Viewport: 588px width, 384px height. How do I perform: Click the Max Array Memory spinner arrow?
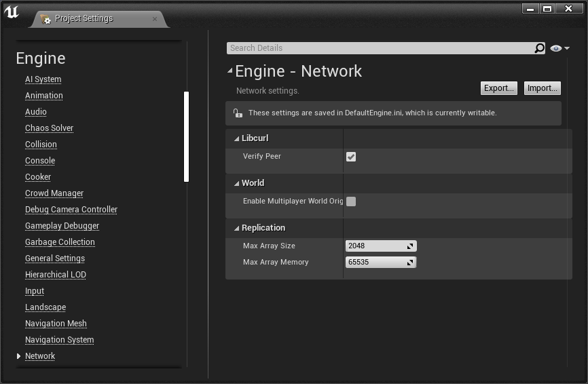[410, 263]
